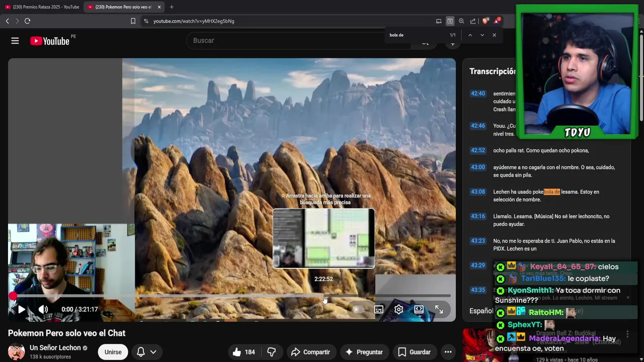This screenshot has width=644, height=362.
Task: Open more actions three-dot menu
Action: (x=448, y=352)
